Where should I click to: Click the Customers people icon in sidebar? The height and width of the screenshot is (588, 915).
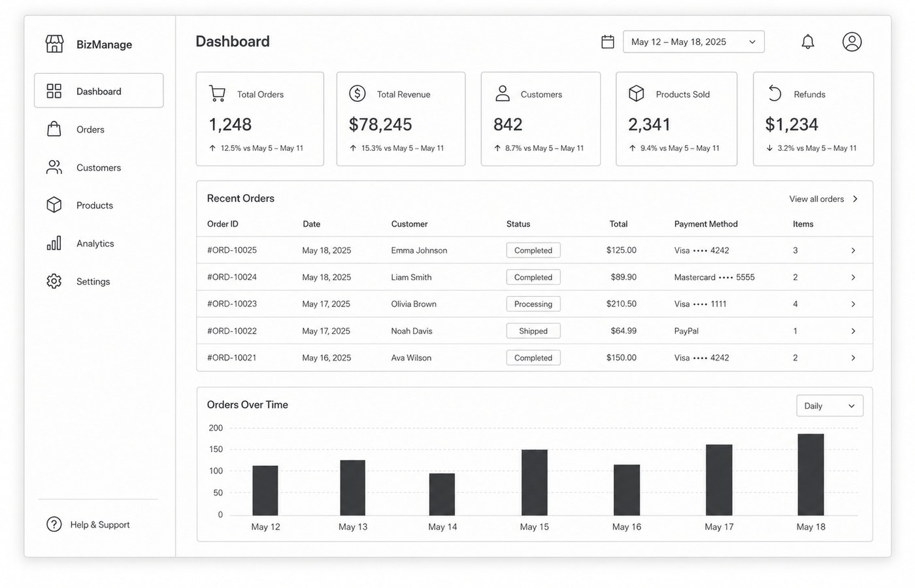click(54, 167)
